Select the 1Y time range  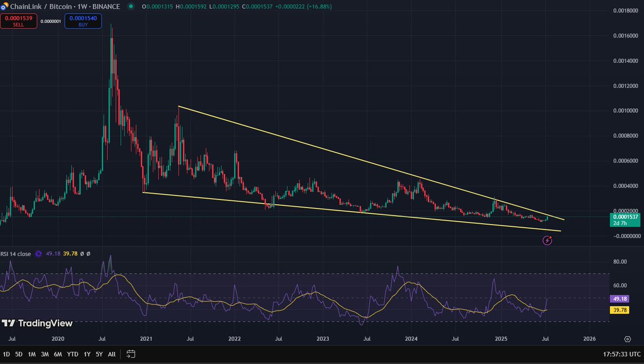click(x=87, y=354)
